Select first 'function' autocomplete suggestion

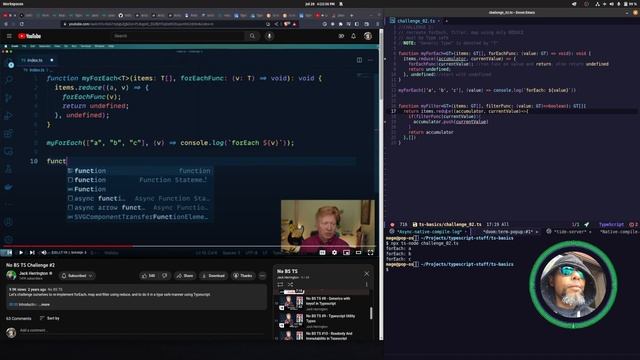point(140,171)
